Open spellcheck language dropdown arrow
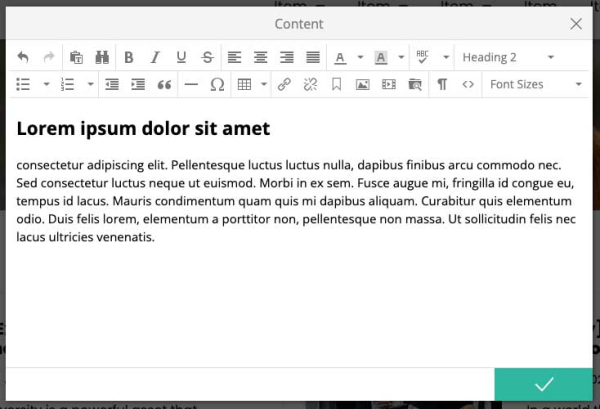 (x=446, y=57)
